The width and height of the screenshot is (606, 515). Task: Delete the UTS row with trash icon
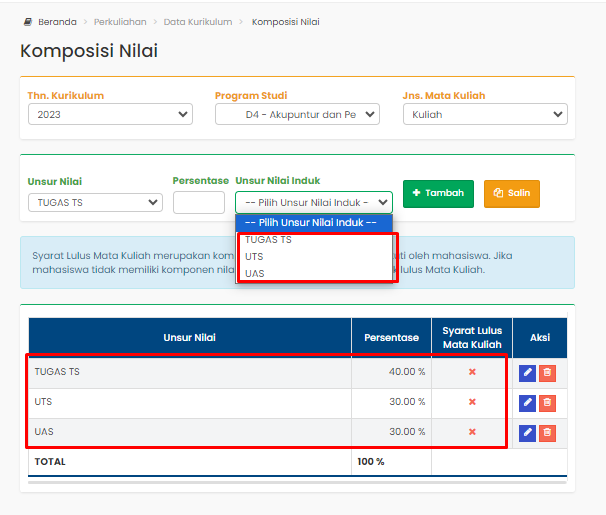547,403
